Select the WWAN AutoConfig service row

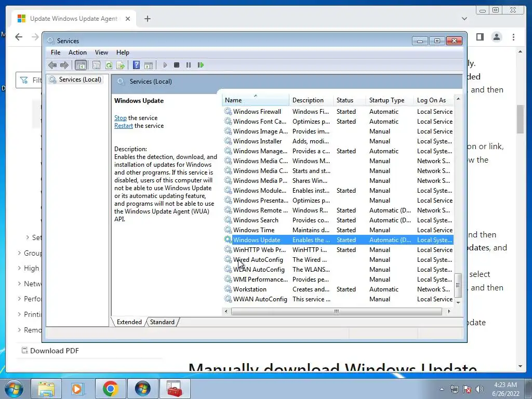(x=338, y=299)
